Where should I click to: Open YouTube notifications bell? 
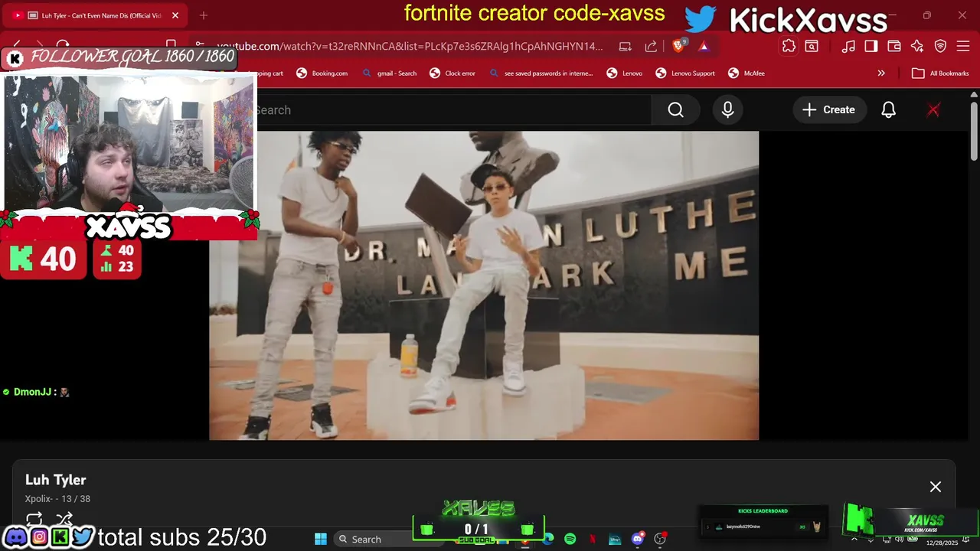[888, 110]
